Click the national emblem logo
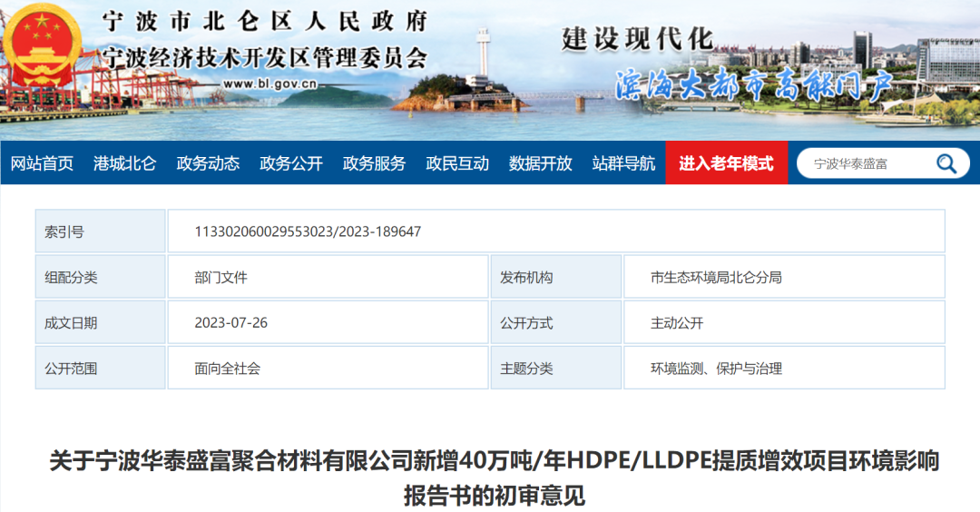Screen dimensions: 980x512 point(44,45)
